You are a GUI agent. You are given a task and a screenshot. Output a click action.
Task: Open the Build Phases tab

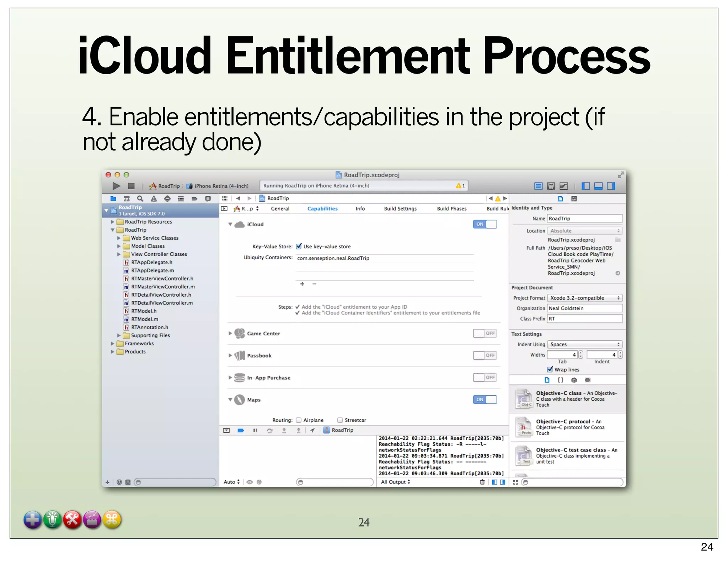pos(452,209)
